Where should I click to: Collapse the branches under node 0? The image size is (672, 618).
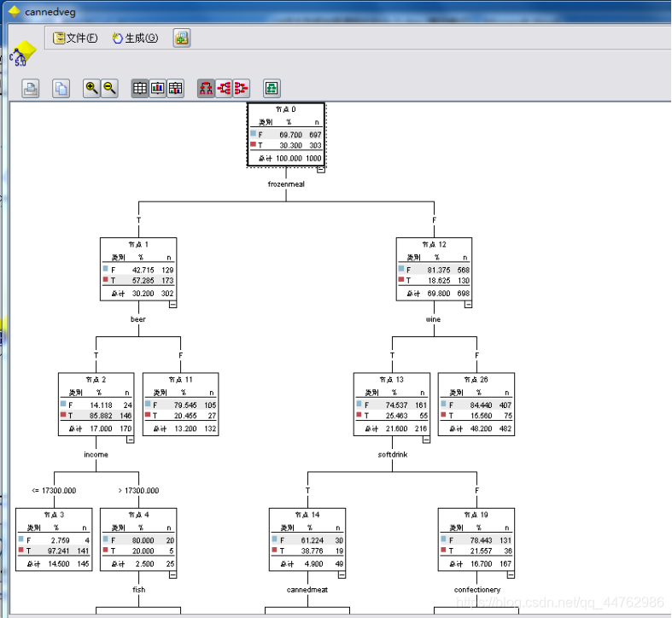pos(320,170)
